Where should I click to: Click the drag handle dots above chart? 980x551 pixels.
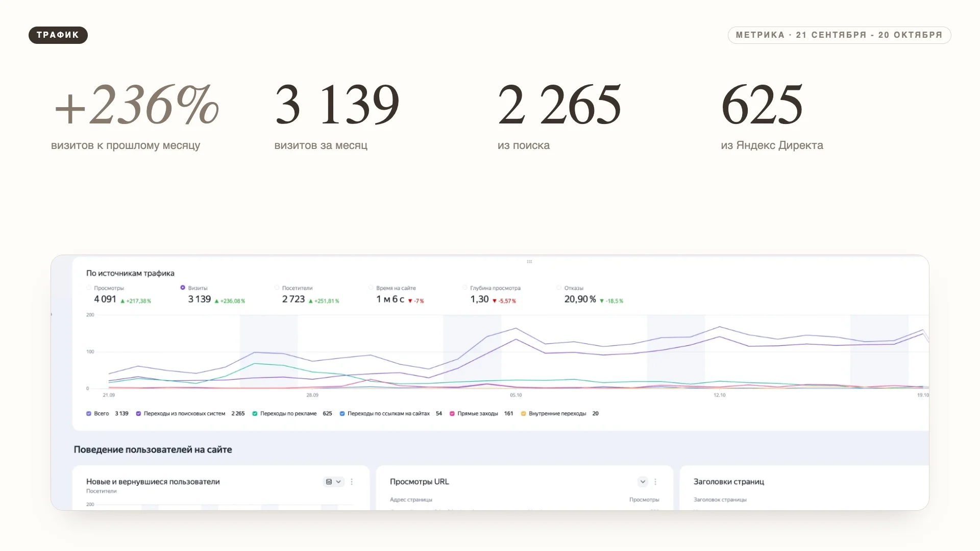click(x=529, y=262)
